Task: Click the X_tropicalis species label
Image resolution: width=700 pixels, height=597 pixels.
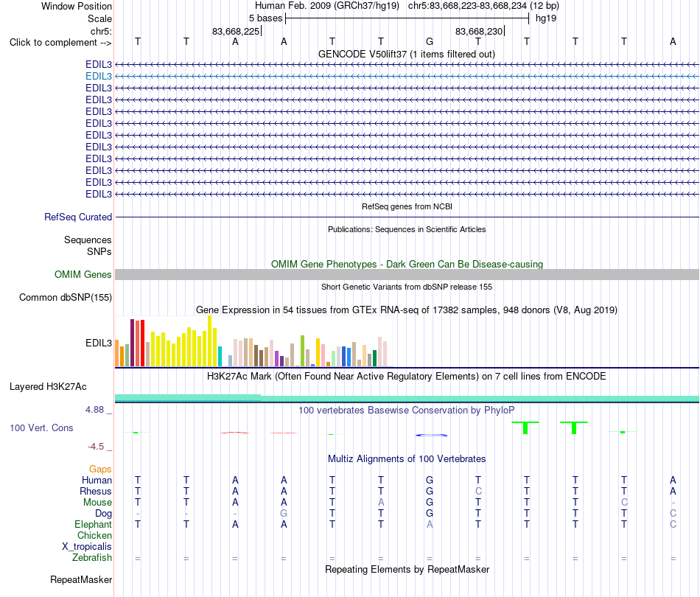Action: click(87, 547)
